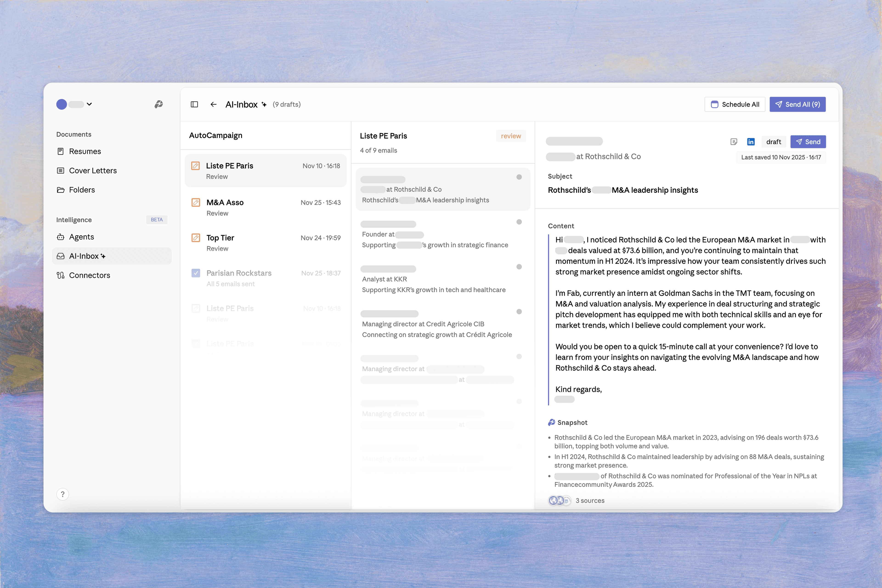Open the Cover Letters section
Viewport: 882px width, 588px height.
[x=93, y=170]
